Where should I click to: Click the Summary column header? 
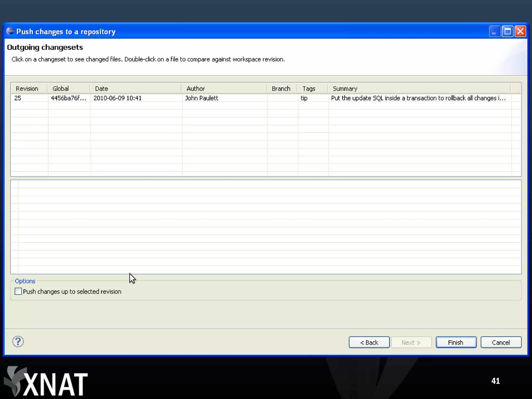345,89
